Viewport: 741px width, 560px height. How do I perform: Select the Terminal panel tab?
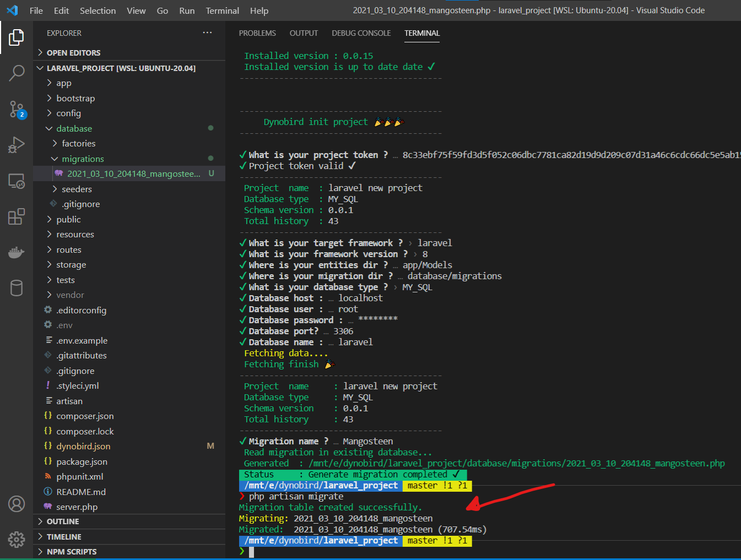coord(422,33)
